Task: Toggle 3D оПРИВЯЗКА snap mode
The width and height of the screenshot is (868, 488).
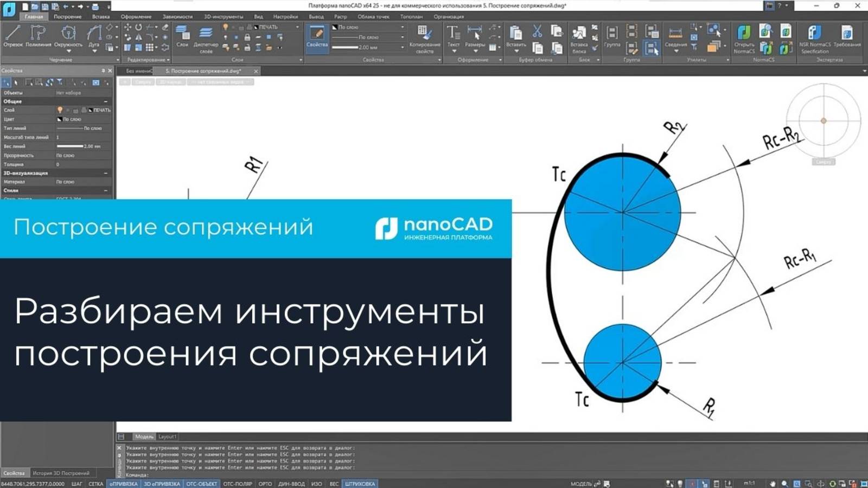Action: click(162, 484)
